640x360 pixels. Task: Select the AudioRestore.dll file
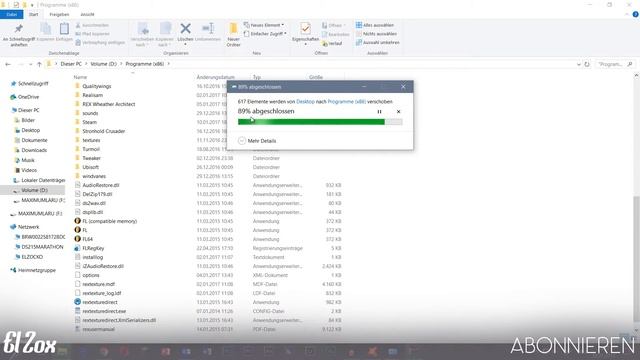pos(97,185)
